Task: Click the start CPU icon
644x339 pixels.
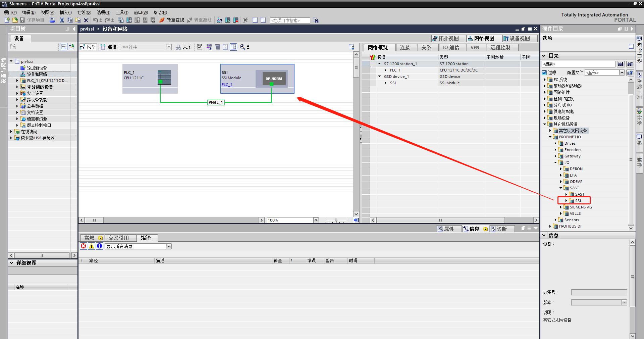Action: [x=228, y=20]
